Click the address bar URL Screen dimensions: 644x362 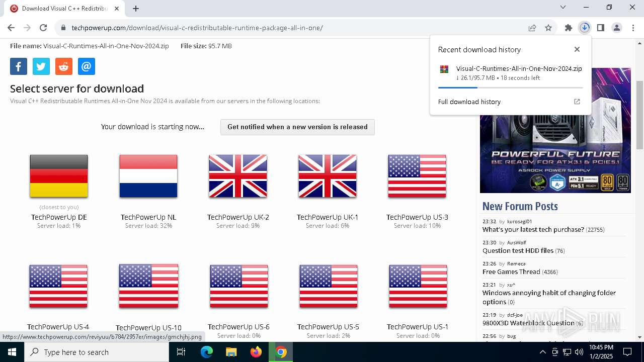(197, 28)
